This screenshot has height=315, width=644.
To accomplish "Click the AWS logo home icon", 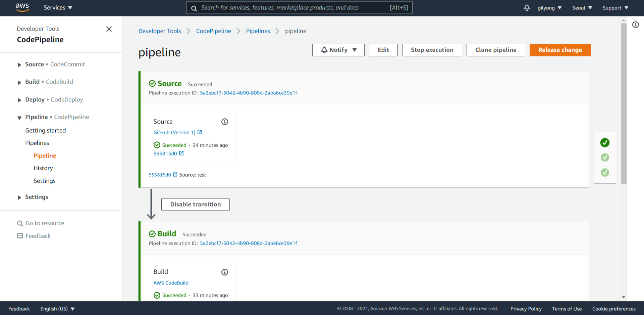I will click(22, 7).
